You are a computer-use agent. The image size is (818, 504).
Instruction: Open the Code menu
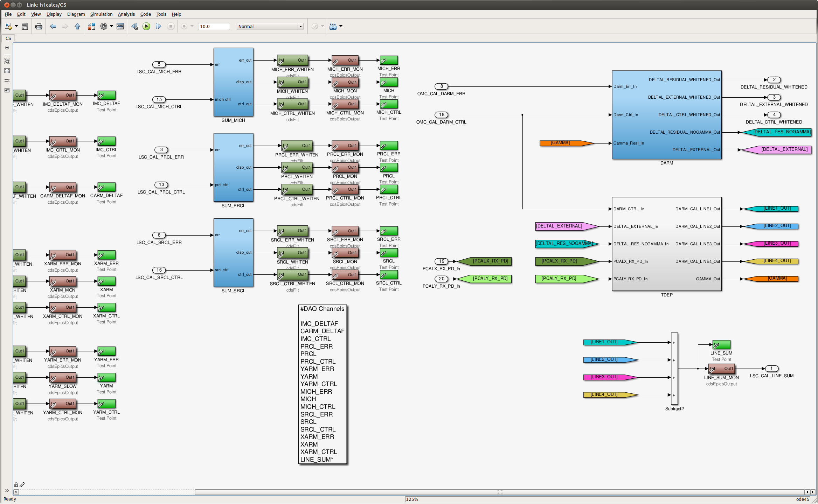pyautogui.click(x=145, y=14)
